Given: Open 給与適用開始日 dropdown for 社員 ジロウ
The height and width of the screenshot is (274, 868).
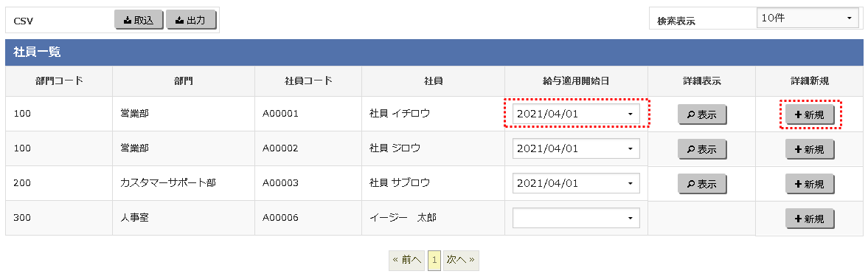Looking at the screenshot, I should click(576, 148).
